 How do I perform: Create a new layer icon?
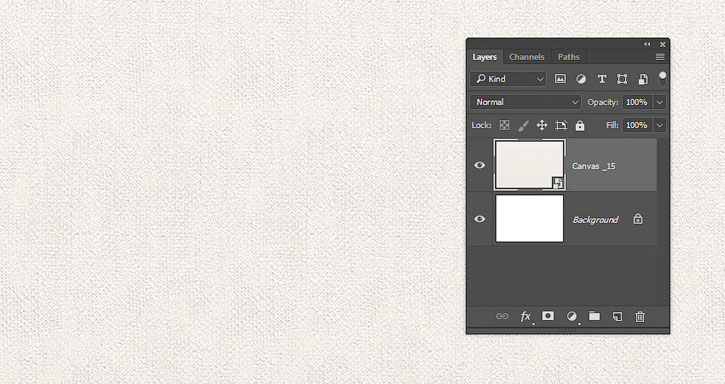point(617,316)
